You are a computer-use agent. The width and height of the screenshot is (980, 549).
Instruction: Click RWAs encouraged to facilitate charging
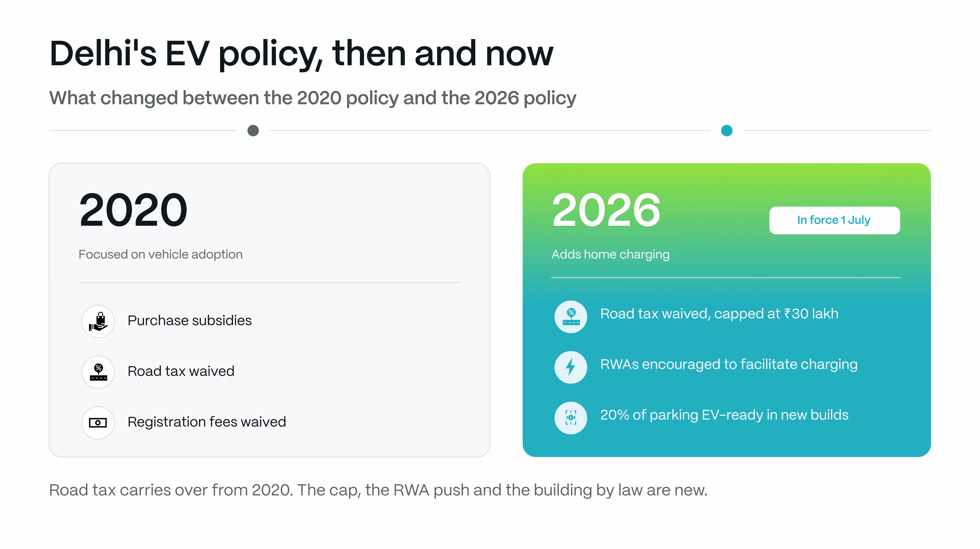[x=729, y=364]
